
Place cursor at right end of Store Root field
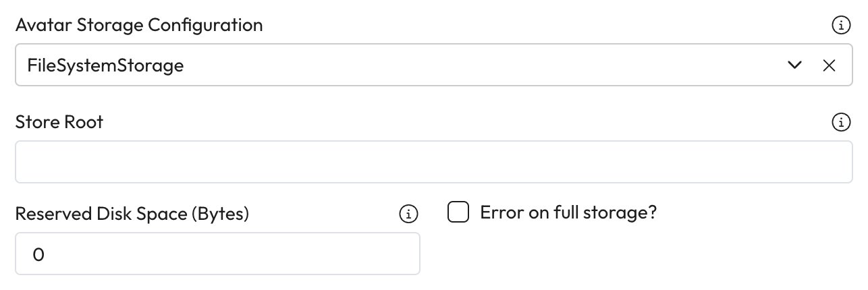[837, 162]
